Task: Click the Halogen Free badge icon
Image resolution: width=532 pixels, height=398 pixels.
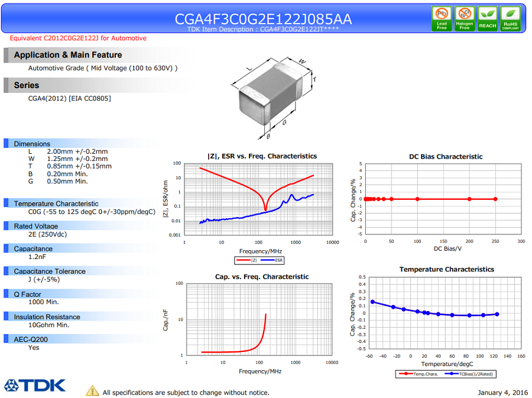Action: point(465,19)
